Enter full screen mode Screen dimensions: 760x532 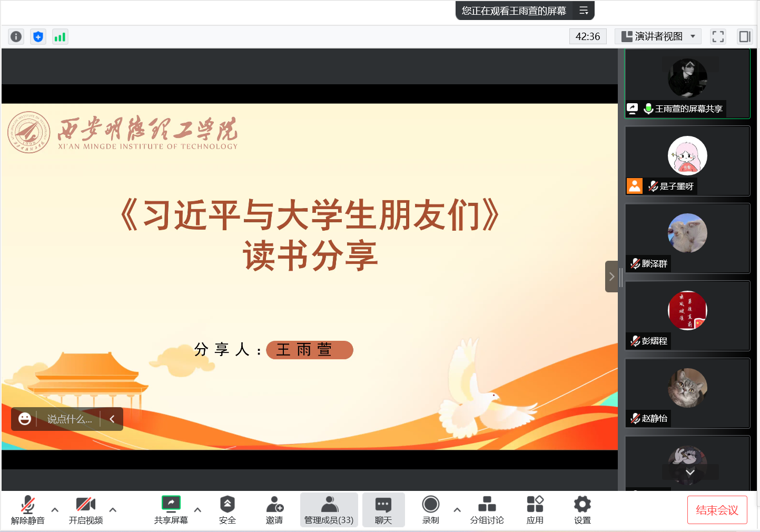click(x=718, y=36)
